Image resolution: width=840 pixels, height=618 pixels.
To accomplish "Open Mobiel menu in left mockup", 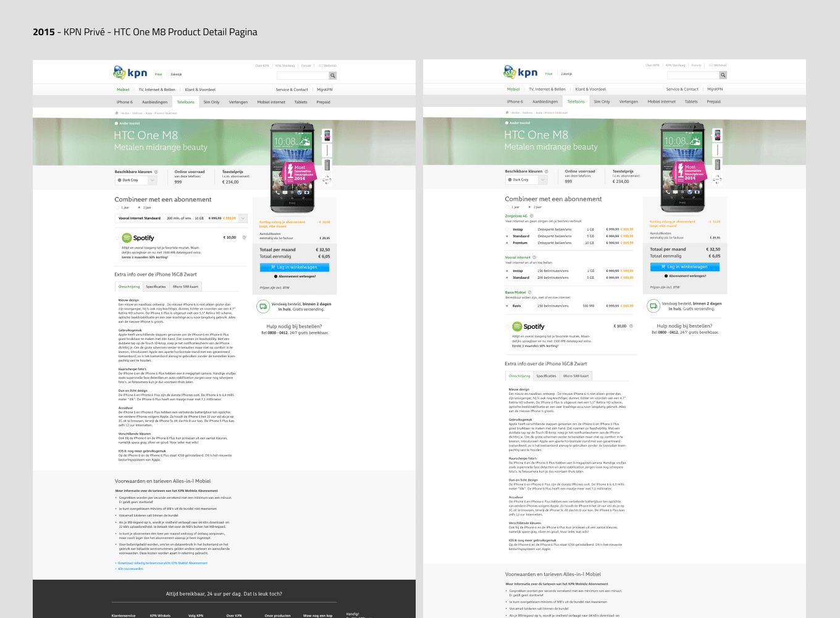I will pos(124,90).
